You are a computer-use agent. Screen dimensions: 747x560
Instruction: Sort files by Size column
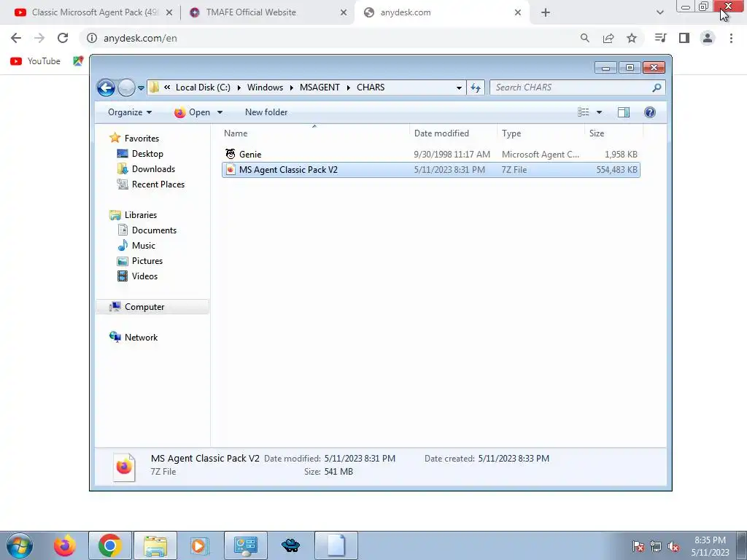(614, 133)
